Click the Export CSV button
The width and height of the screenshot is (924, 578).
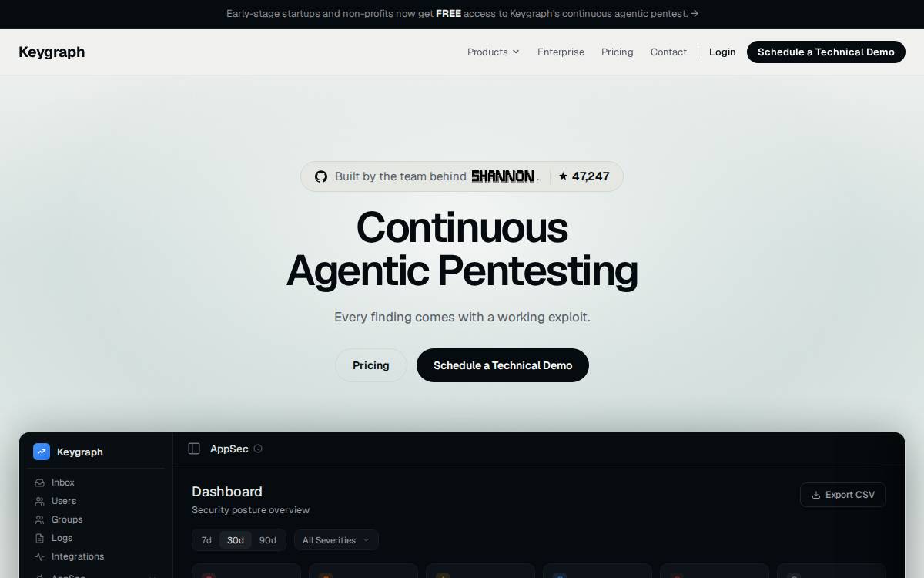(843, 495)
